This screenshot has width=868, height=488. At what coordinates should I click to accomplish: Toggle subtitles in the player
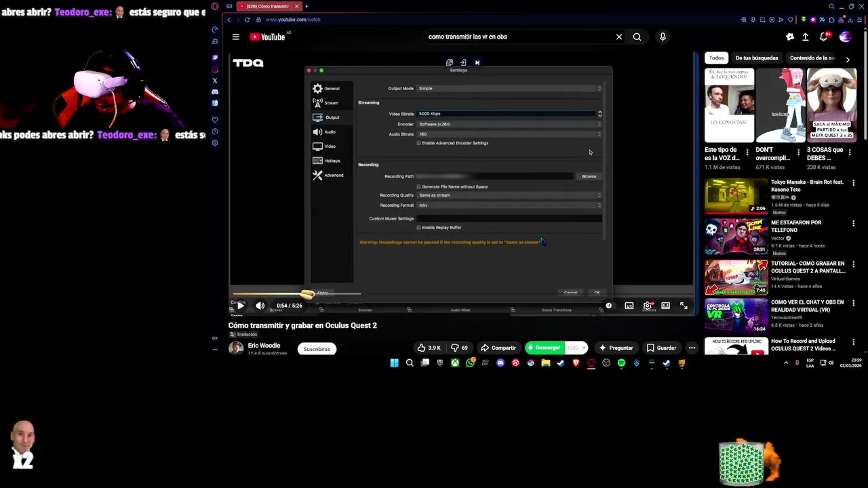pos(629,306)
